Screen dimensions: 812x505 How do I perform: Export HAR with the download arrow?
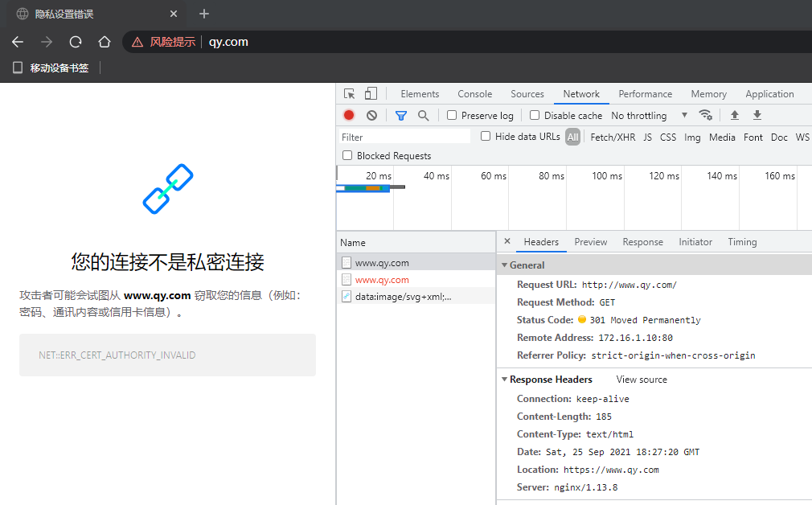[x=757, y=115]
